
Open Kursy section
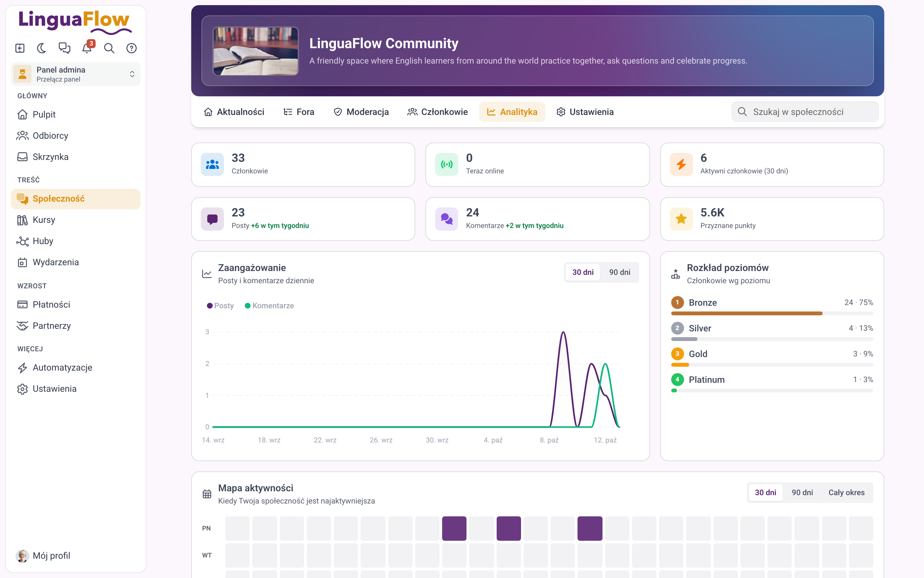[76, 220]
